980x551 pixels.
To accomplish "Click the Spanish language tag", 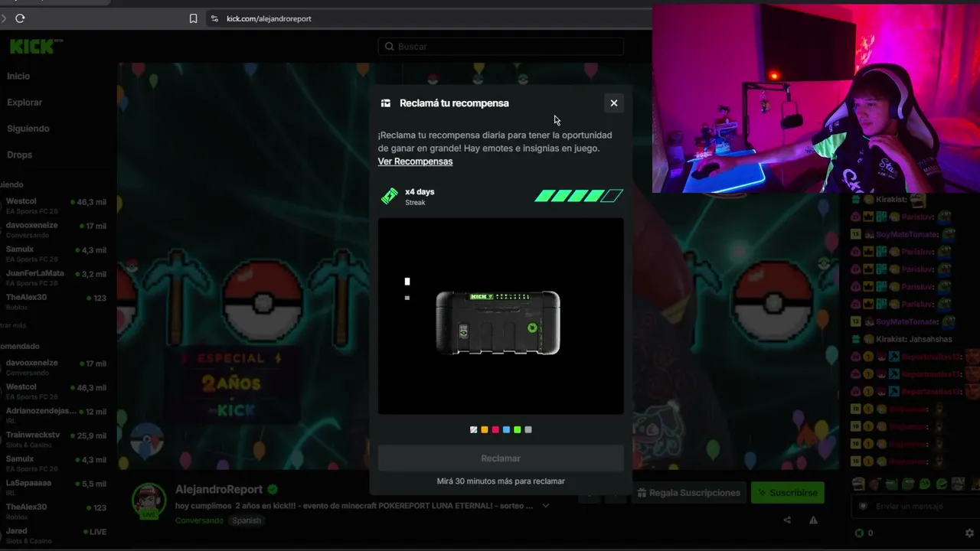I will click(247, 520).
